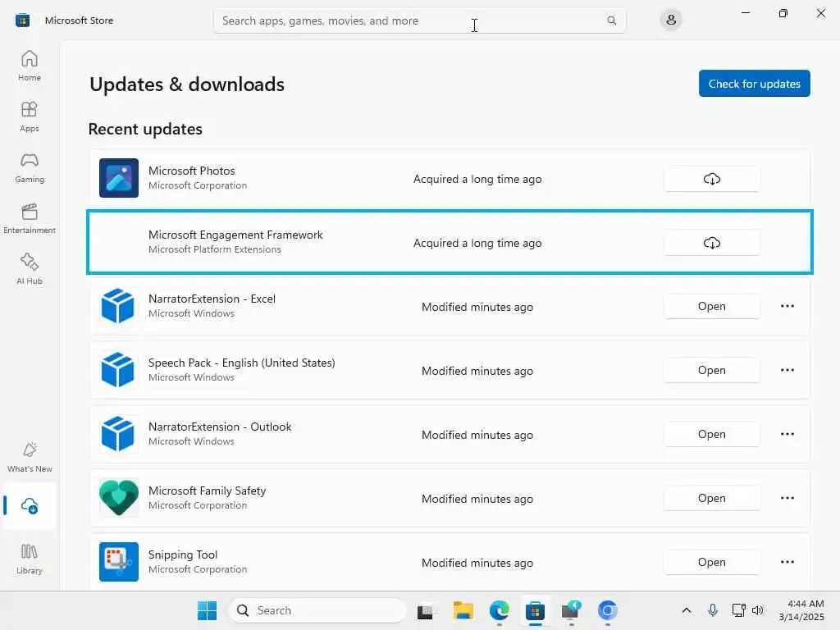The image size is (840, 630).
Task: Open more options for NarratorExtension - Excel
Action: click(787, 306)
